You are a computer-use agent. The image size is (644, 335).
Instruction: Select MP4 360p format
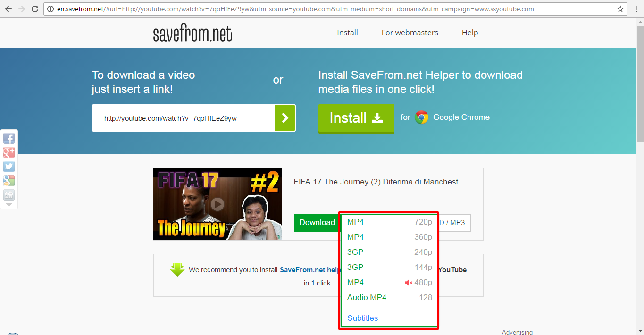390,237
